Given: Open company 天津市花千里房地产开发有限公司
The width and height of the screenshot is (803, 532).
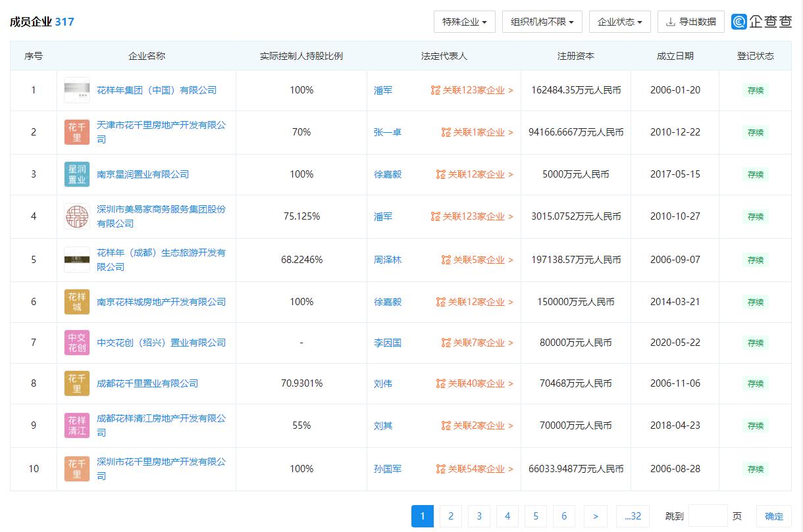Looking at the screenshot, I should coord(161,132).
